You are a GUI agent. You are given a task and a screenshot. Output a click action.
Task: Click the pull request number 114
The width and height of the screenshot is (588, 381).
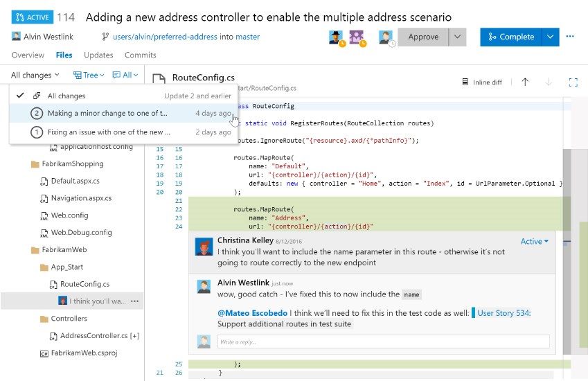(66, 17)
